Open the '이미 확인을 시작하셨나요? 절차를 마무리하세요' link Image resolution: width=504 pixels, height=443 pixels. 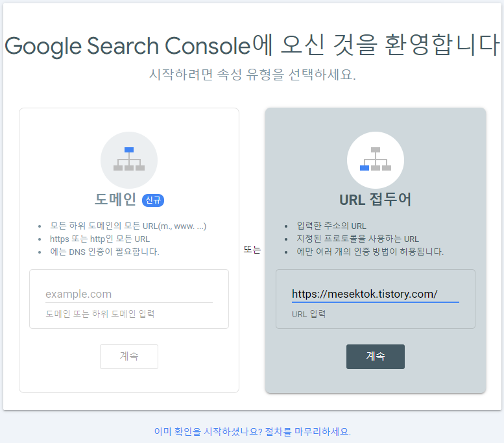pyautogui.click(x=252, y=431)
